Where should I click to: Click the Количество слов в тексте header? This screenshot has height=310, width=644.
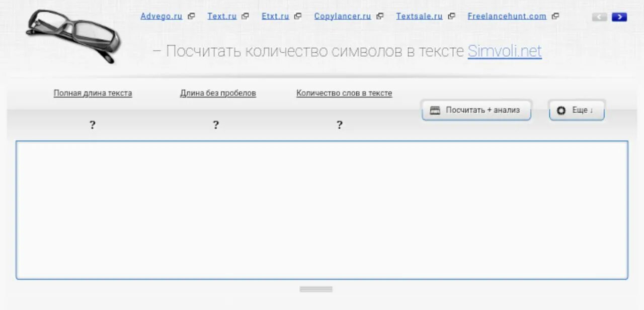[344, 93]
